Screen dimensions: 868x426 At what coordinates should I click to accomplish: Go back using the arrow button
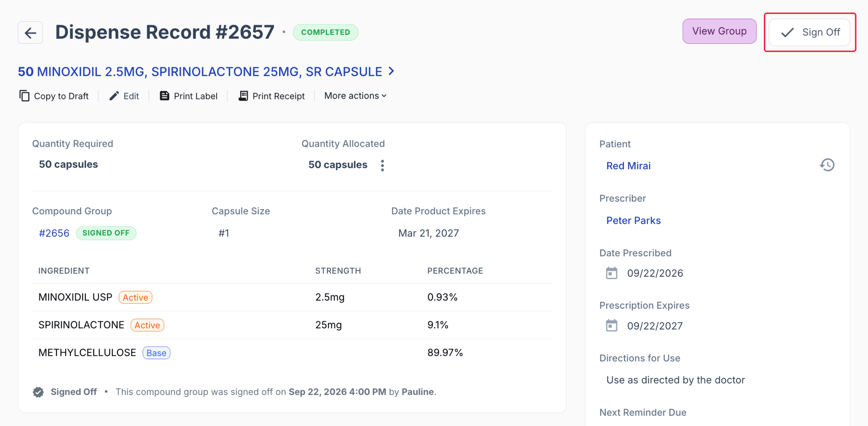pyautogui.click(x=30, y=33)
